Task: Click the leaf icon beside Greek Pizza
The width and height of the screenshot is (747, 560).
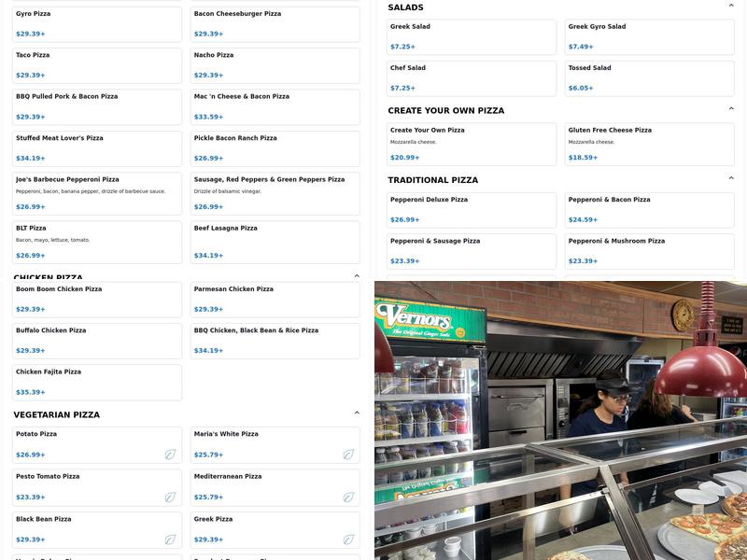Action: (x=348, y=539)
